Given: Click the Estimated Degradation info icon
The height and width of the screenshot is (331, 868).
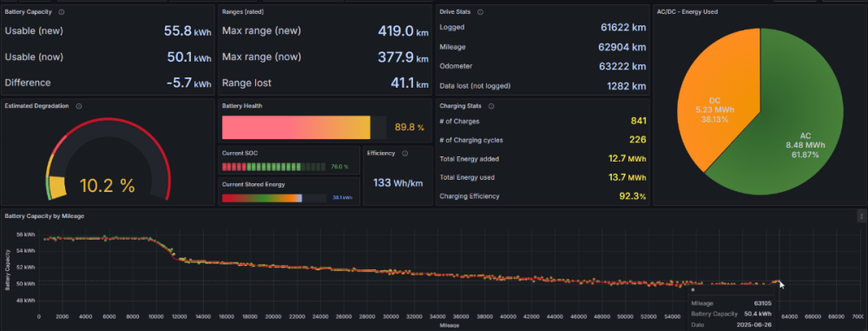Looking at the screenshot, I should pos(79,106).
